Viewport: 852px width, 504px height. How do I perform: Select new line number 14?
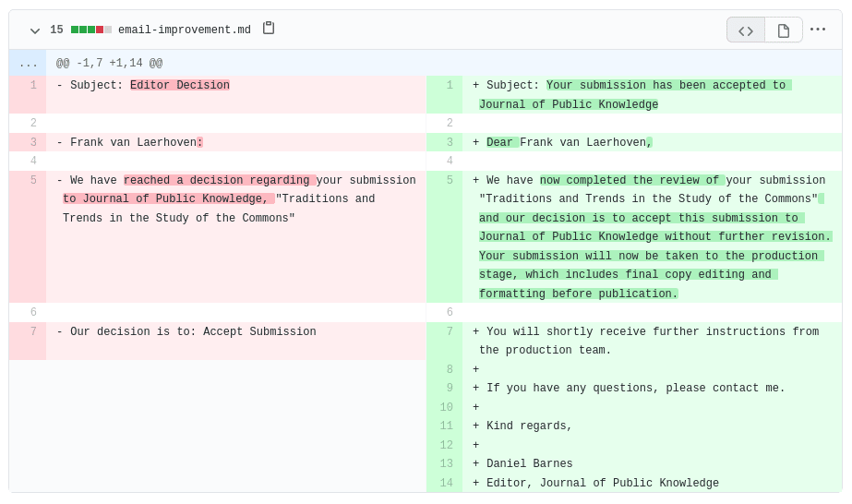tap(447, 484)
